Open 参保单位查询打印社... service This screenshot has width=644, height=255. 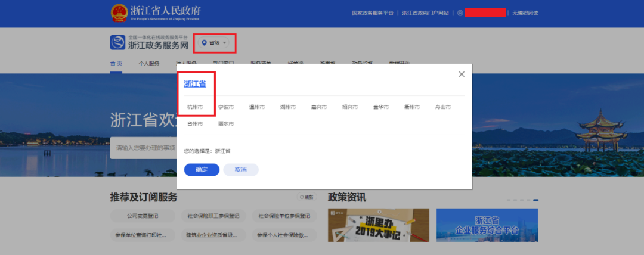[x=143, y=235]
